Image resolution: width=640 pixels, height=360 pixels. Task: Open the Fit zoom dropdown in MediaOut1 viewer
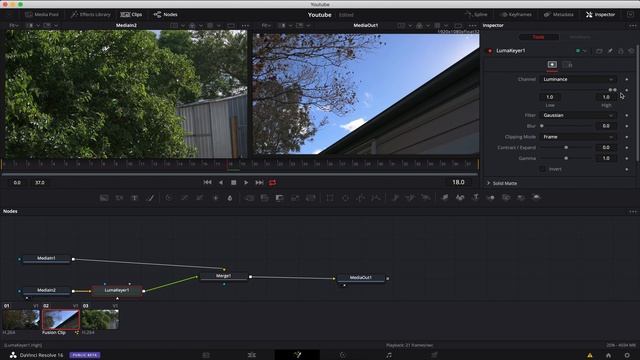266,25
